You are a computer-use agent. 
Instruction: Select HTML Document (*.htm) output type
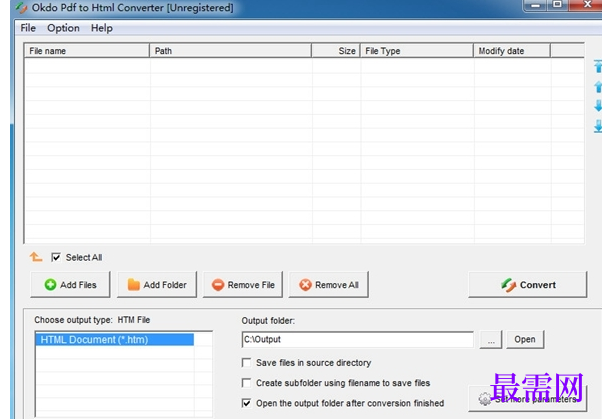114,340
